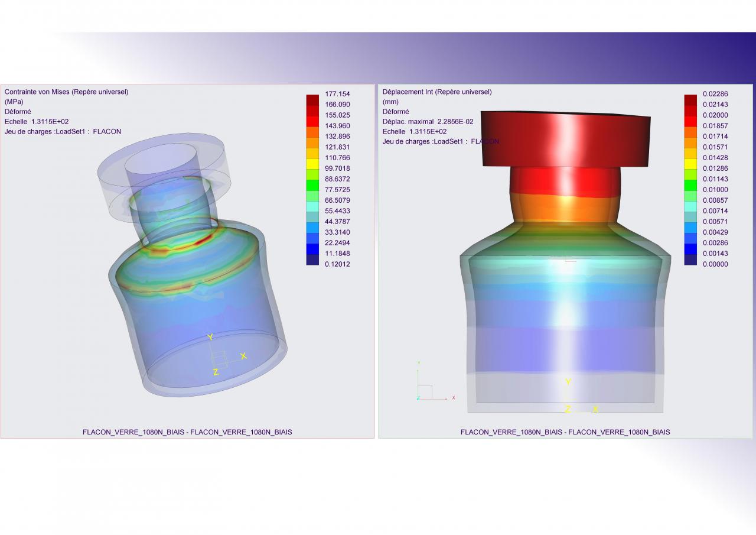Click the "(mm)" unit label
The height and width of the screenshot is (535, 756).
(390, 102)
